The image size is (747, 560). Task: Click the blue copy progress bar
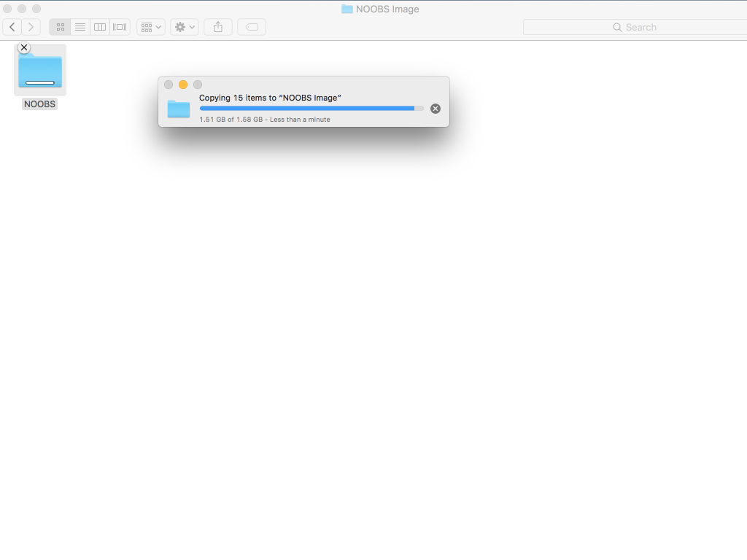(306, 108)
